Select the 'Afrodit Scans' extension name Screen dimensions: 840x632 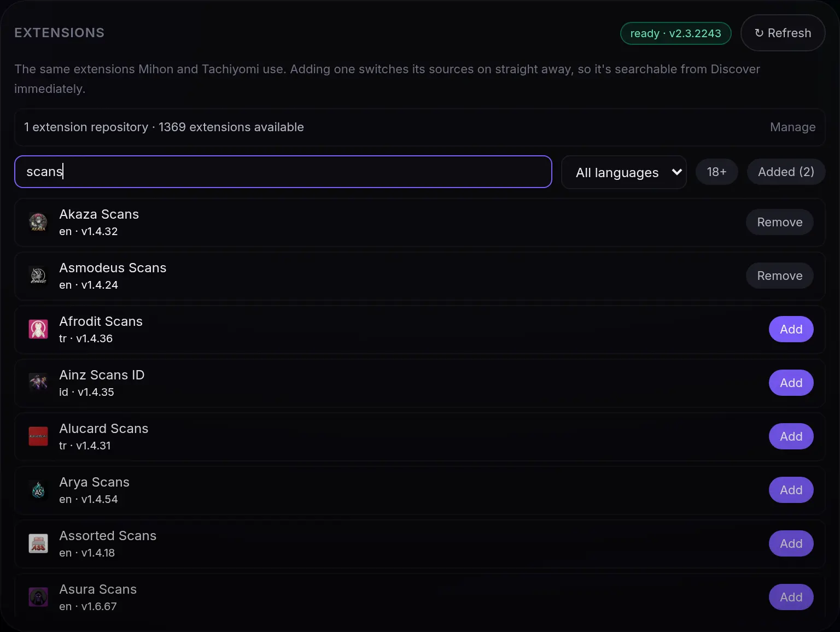tap(101, 321)
